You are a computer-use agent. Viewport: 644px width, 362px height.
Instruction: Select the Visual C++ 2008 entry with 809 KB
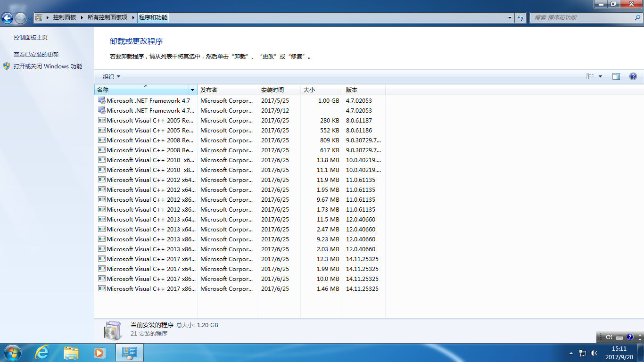pos(239,140)
